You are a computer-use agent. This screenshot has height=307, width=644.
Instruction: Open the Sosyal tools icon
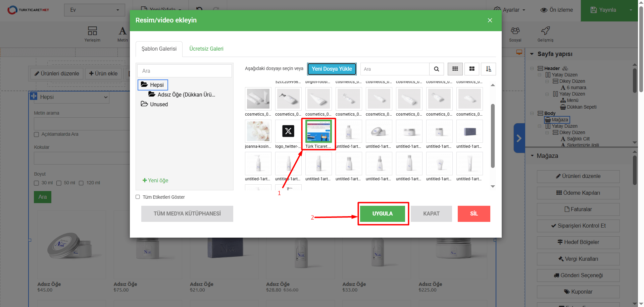[515, 34]
